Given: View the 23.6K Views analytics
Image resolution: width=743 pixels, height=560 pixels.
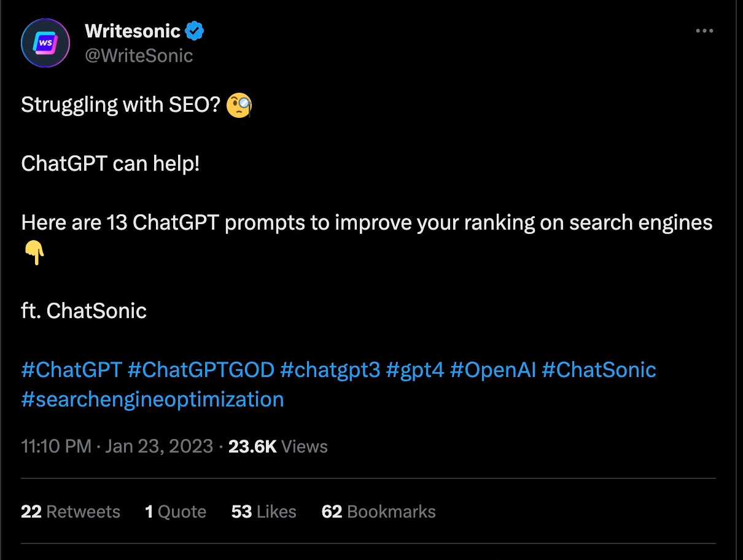Looking at the screenshot, I should [x=278, y=446].
